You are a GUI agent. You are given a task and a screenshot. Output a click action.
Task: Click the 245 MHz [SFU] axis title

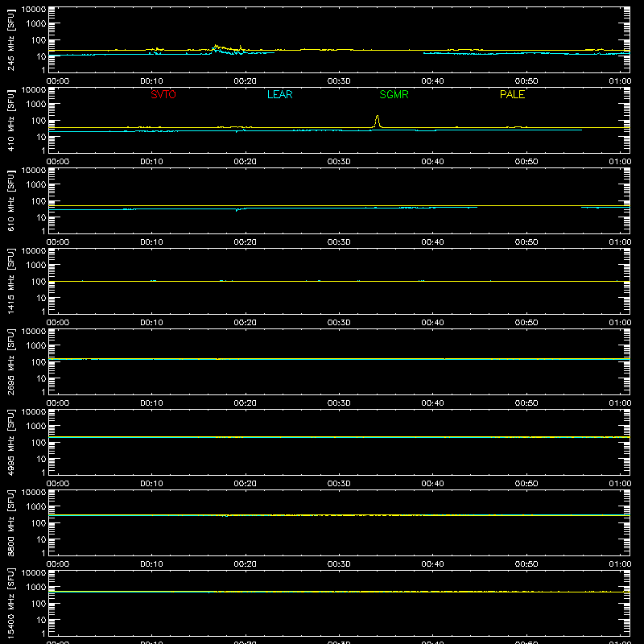(10, 39)
